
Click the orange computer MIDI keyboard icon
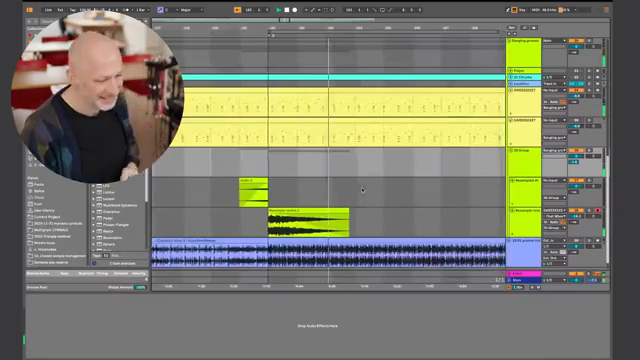click(514, 10)
